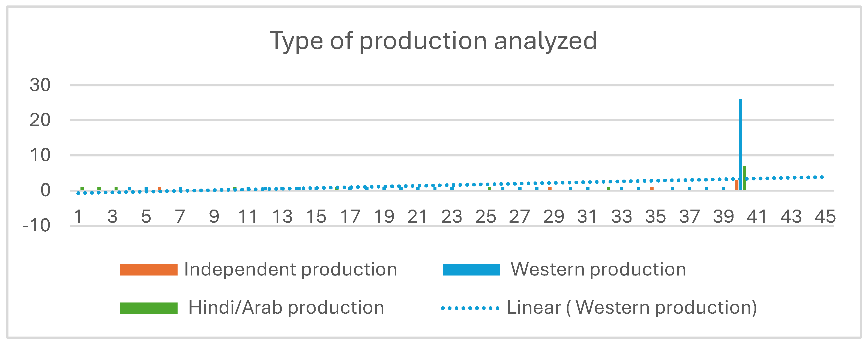Click the chart title "Type of production analyzed"
This screenshot has height=345, width=868.
tap(433, 41)
